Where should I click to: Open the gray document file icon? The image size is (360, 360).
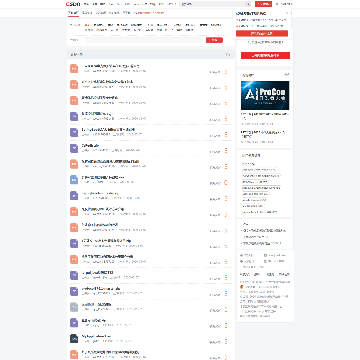[74, 307]
